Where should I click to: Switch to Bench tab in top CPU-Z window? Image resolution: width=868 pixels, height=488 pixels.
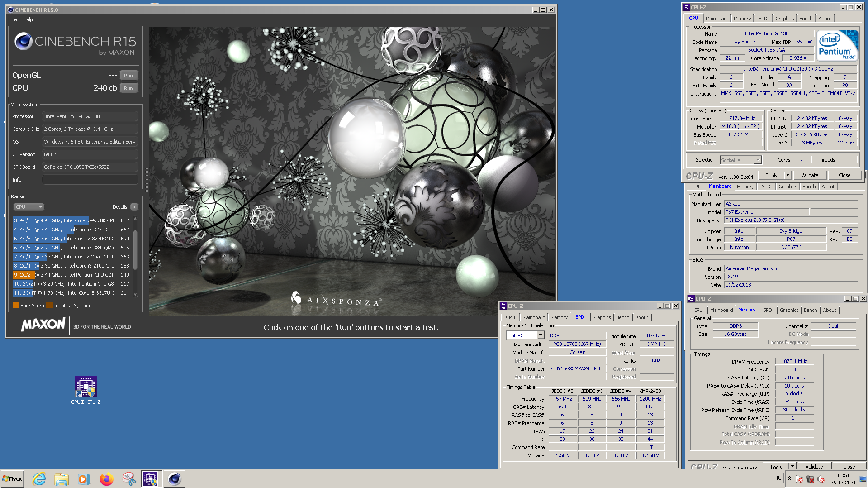click(806, 19)
